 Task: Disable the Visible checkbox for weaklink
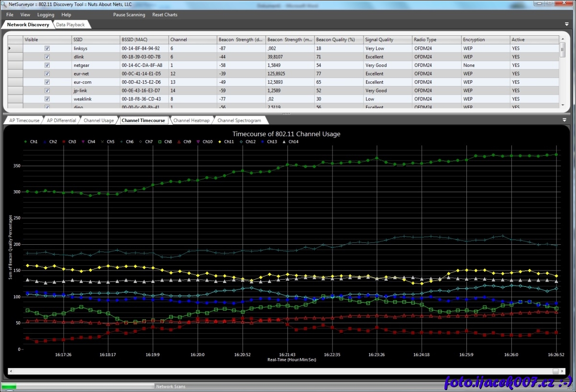47,99
